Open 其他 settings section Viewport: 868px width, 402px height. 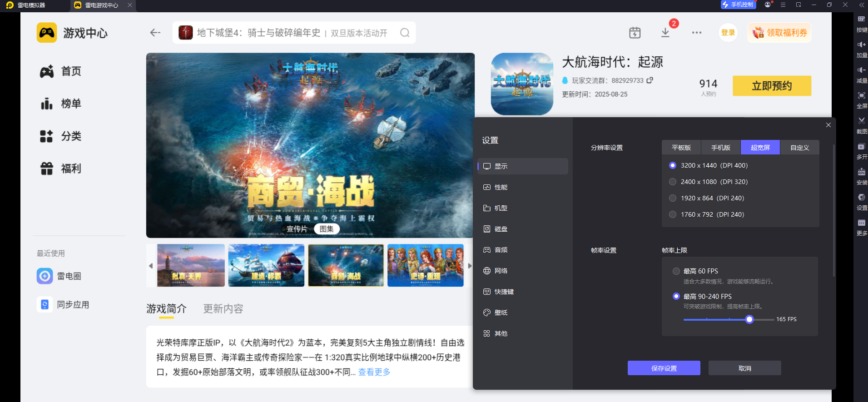[x=523, y=333]
